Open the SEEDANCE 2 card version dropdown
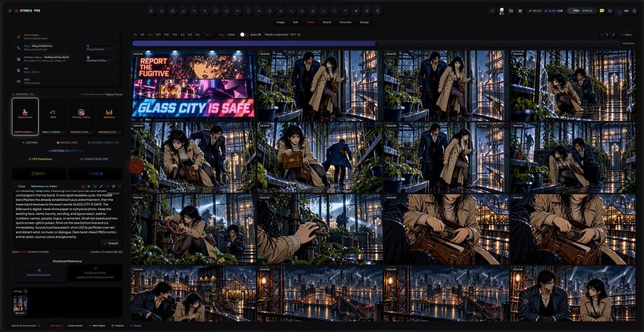644x332 pixels. click(109, 131)
